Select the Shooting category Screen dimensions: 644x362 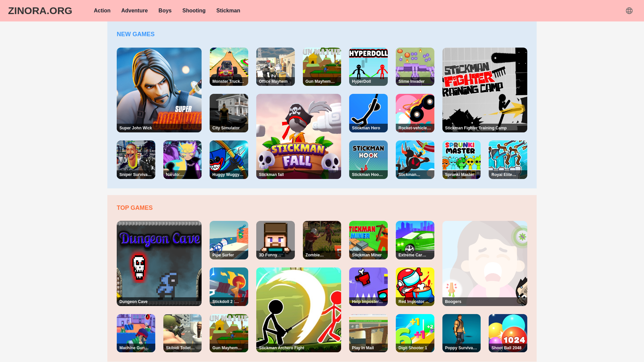[194, 11]
